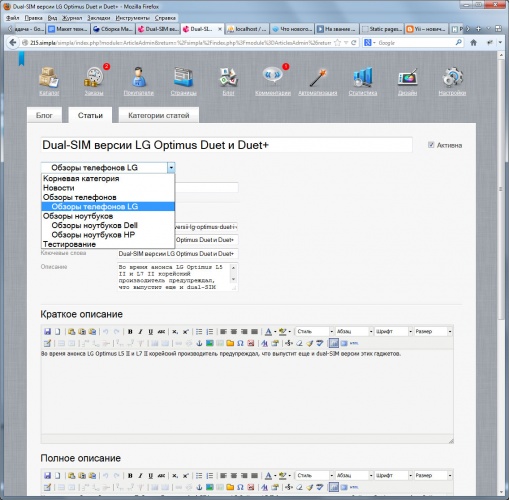Open the Каталог section icon
The height and width of the screenshot is (500, 509).
[49, 77]
